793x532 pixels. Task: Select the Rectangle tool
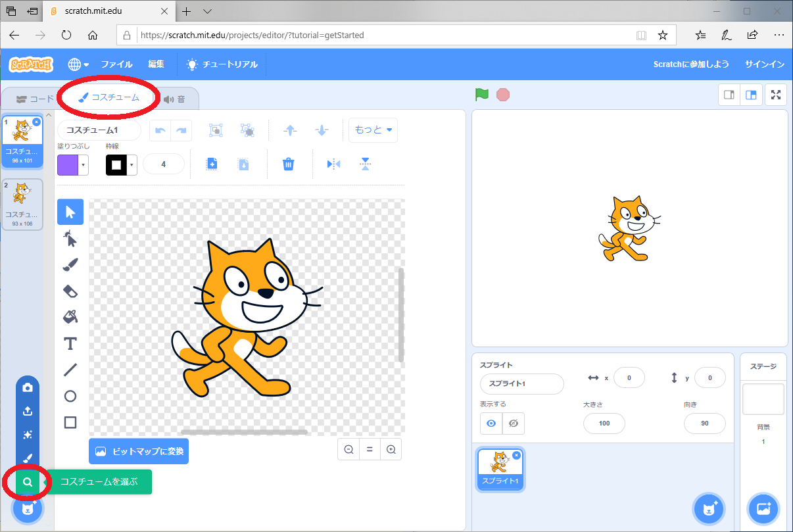70,422
